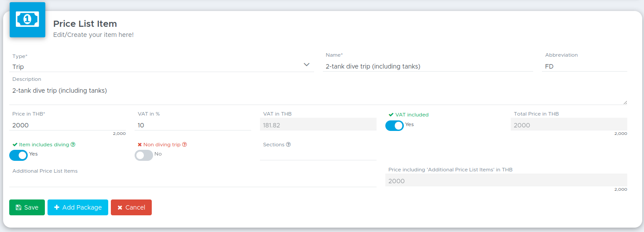Click help icon next to Non diving trip
Screen dimensions: 644x232
184,145
